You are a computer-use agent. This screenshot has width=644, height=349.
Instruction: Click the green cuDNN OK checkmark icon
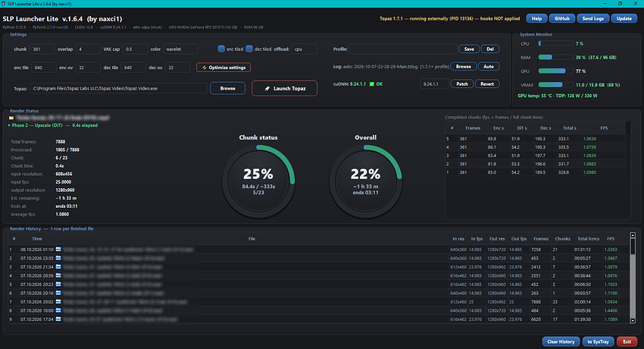pos(372,84)
